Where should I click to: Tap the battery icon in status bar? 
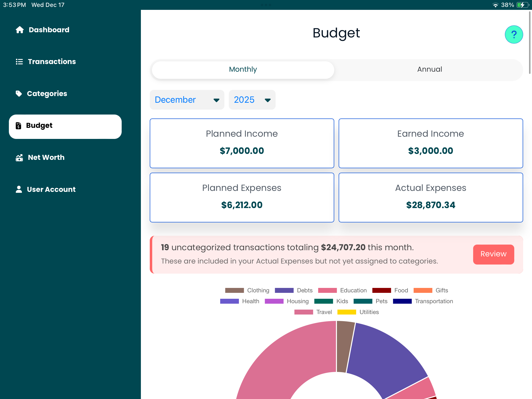[523, 5]
